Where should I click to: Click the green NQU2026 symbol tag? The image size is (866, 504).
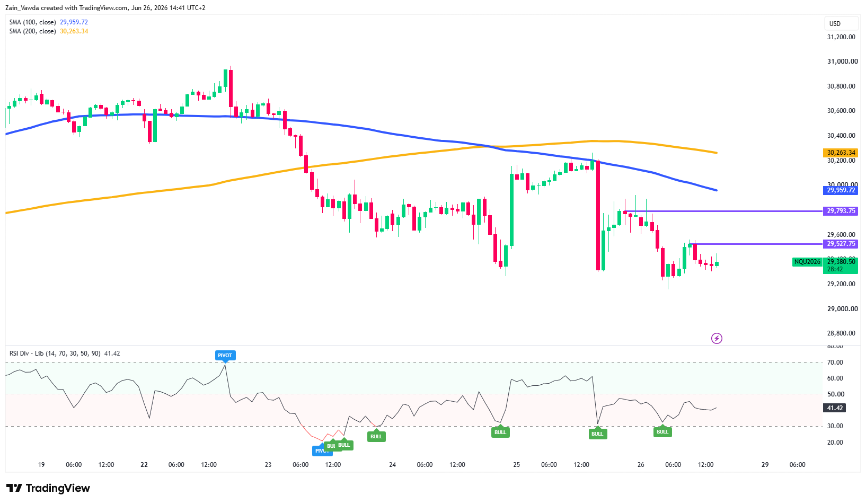(807, 262)
